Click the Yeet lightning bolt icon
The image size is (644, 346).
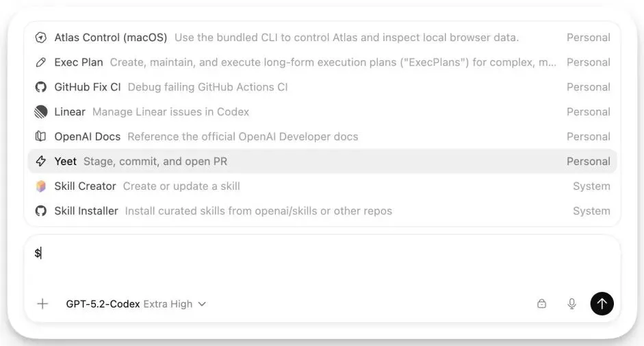[41, 162]
